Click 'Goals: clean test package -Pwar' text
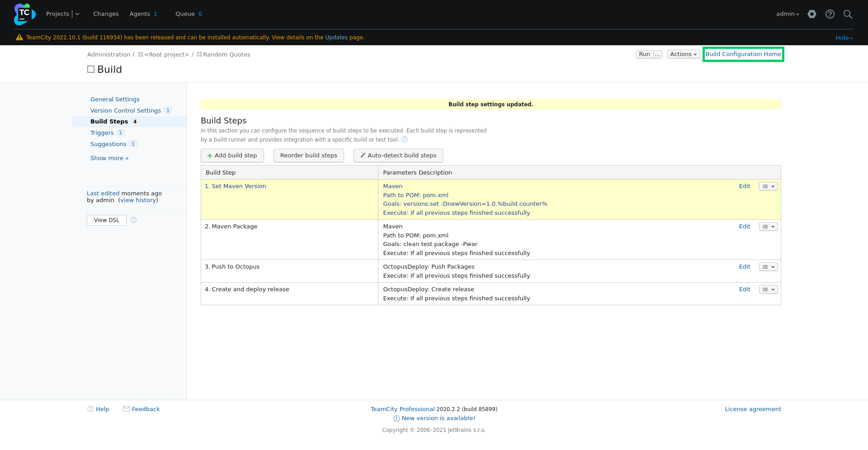Image resolution: width=868 pixels, height=450 pixels. click(x=430, y=244)
